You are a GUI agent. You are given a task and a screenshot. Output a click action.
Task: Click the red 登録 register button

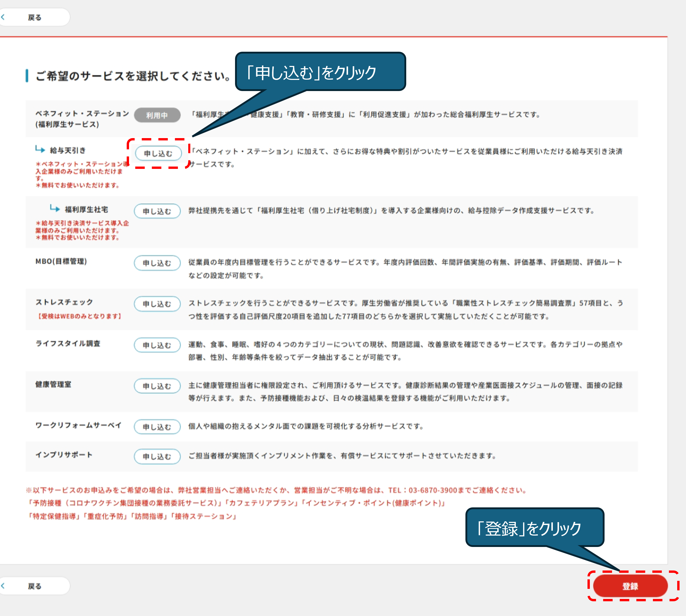630,586
